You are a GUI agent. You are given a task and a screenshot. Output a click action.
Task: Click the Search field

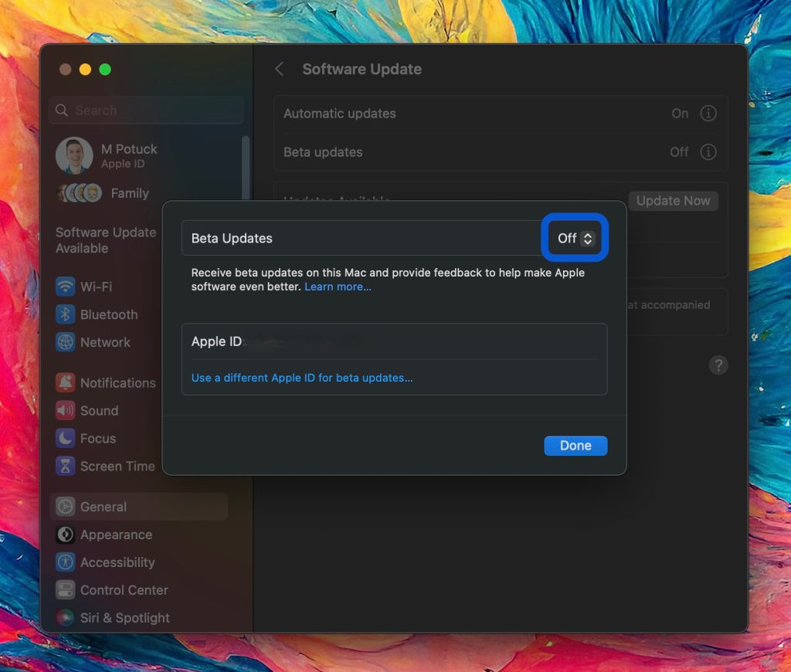147,110
